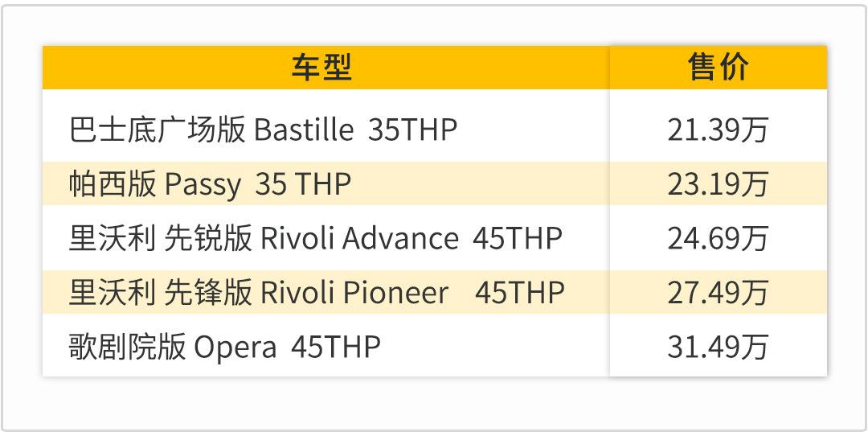Click the 歌剧院版 Chinese model name

tap(128, 347)
